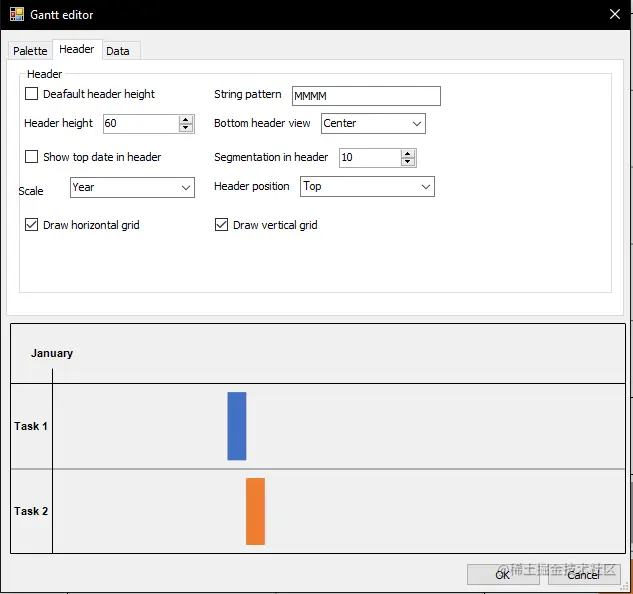633x594 pixels.
Task: Select the orange Task 2 bar
Action: [x=256, y=511]
